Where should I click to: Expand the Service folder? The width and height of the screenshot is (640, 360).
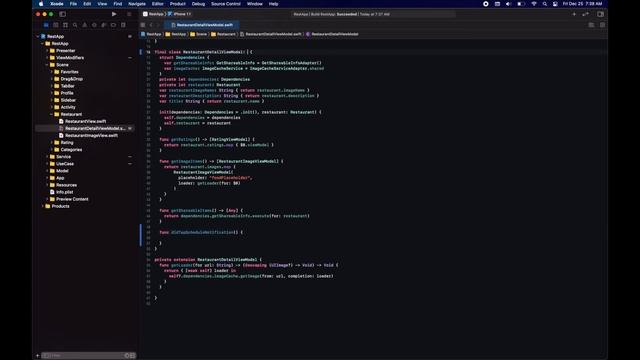pos(47,157)
